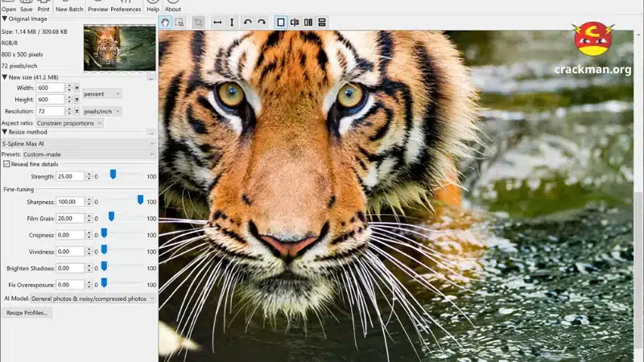Switch to single preview view
644x362 pixels.
[x=280, y=23]
